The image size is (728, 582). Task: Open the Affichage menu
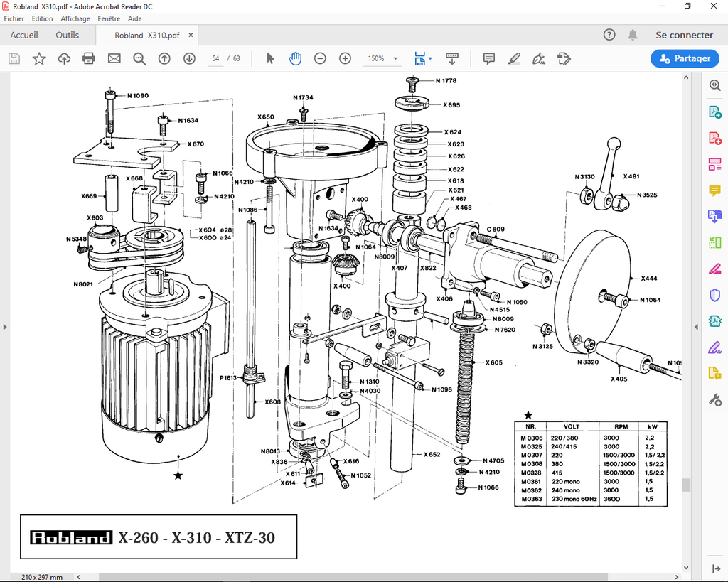(75, 18)
